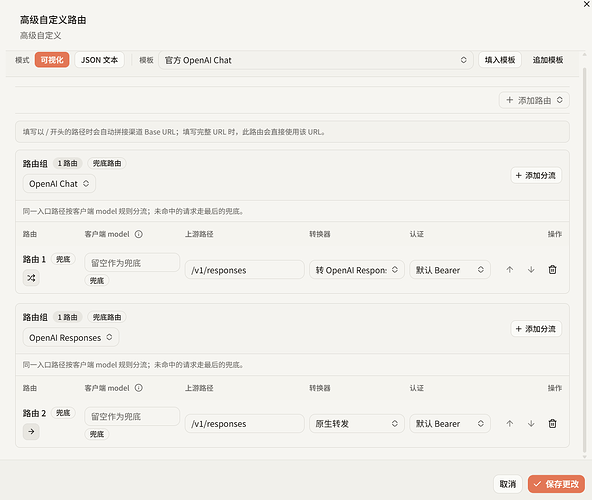
Task: Move 路由 1 up with the arrow
Action: 510,270
